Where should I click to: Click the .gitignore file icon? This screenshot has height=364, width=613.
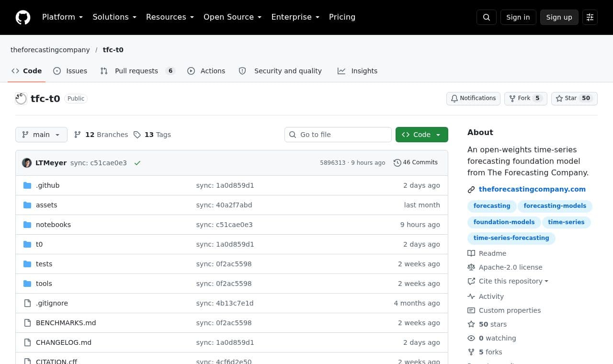27,303
